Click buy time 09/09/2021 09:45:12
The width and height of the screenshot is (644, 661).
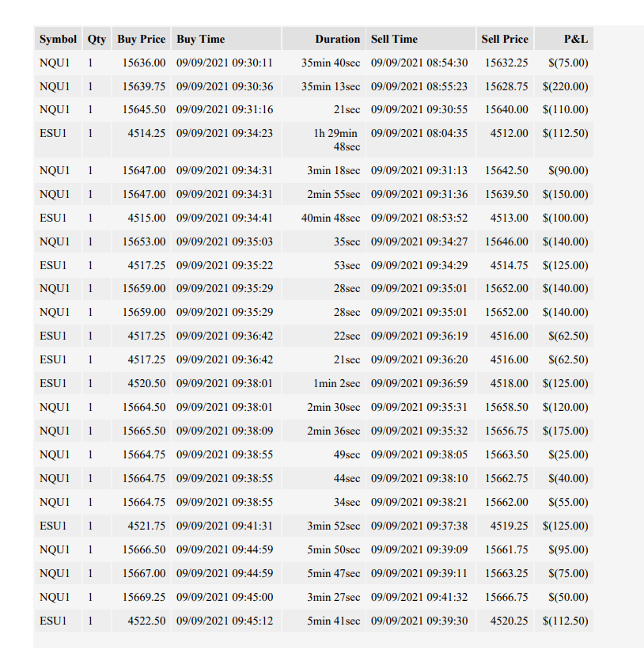[x=226, y=621]
